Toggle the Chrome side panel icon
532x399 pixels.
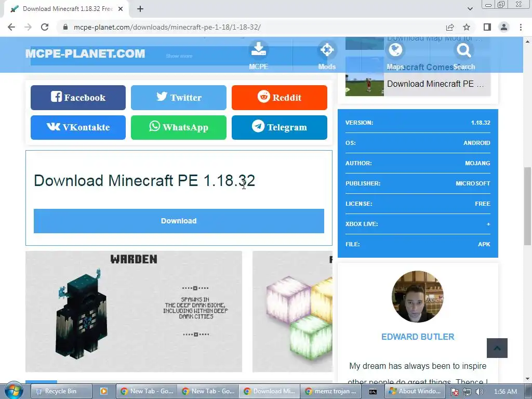click(487, 27)
